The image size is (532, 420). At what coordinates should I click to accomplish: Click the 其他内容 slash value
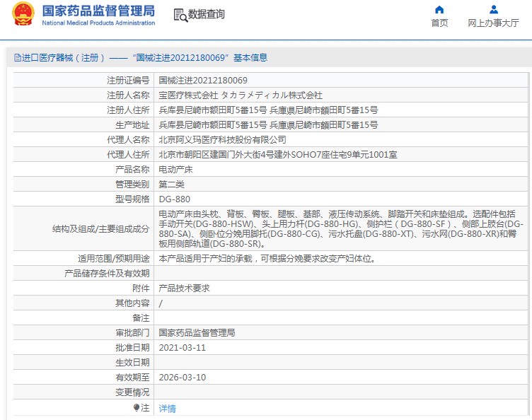161,303
